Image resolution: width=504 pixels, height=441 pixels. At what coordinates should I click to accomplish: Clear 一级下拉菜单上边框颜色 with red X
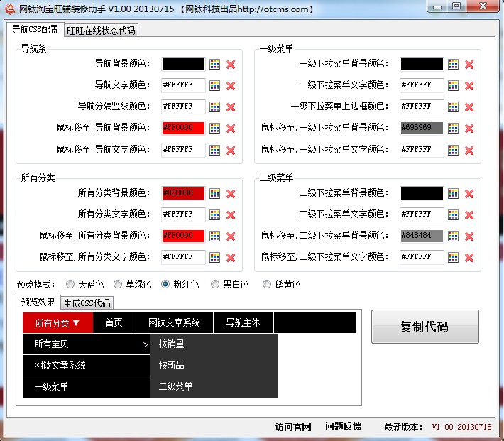tap(469, 107)
